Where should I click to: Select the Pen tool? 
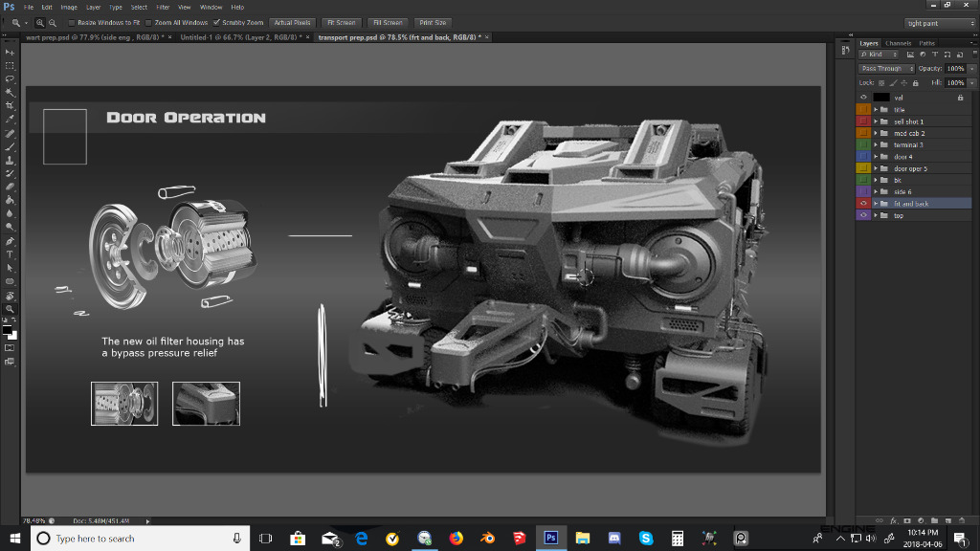pos(10,241)
